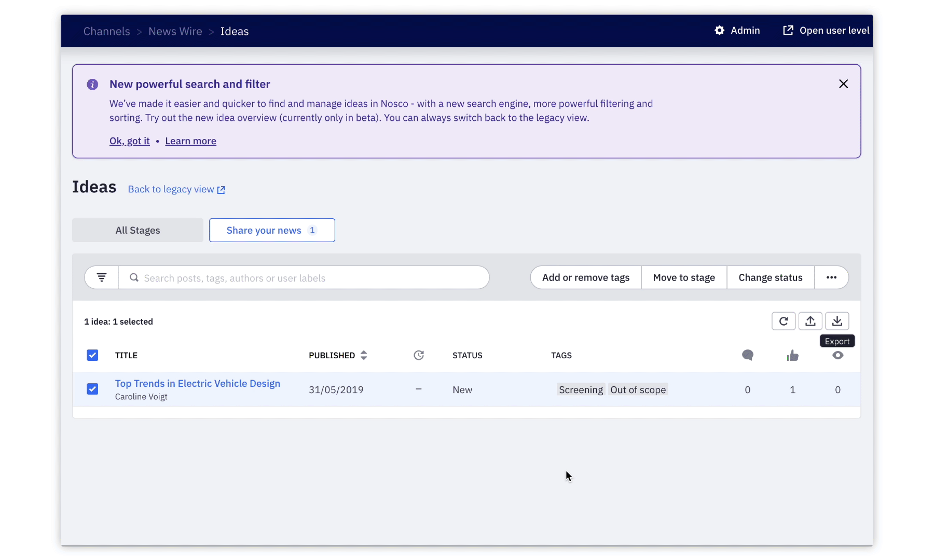Open the Learn more link
Viewport: 934px width, 560px height.
coord(190,141)
